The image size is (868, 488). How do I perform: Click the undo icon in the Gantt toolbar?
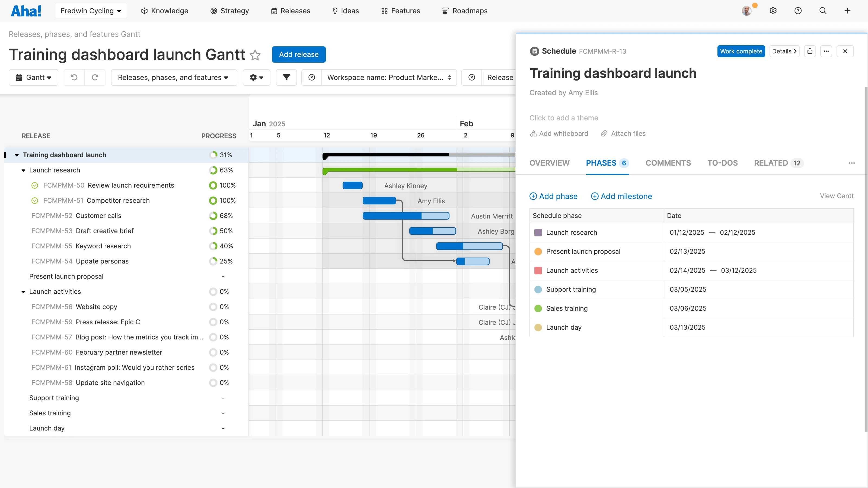[x=74, y=77]
